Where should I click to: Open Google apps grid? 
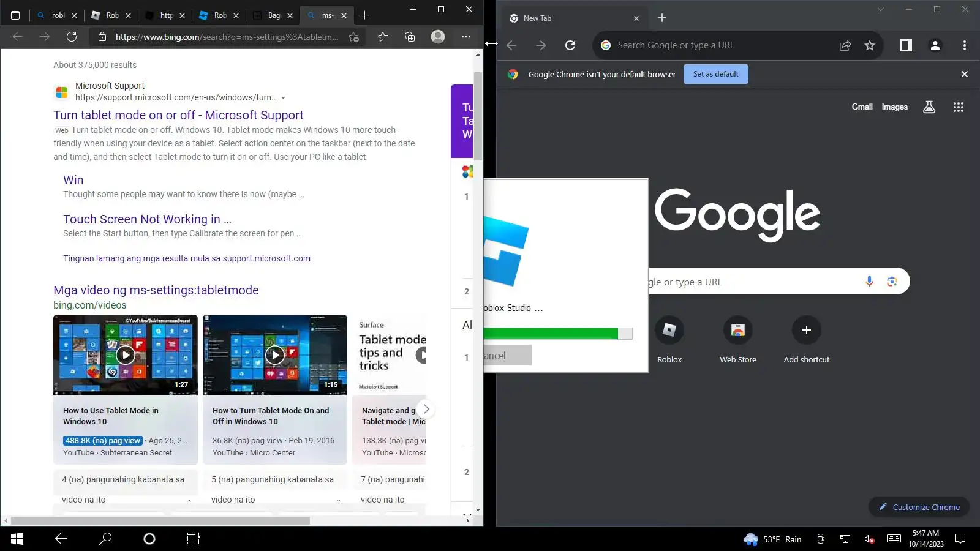(959, 107)
